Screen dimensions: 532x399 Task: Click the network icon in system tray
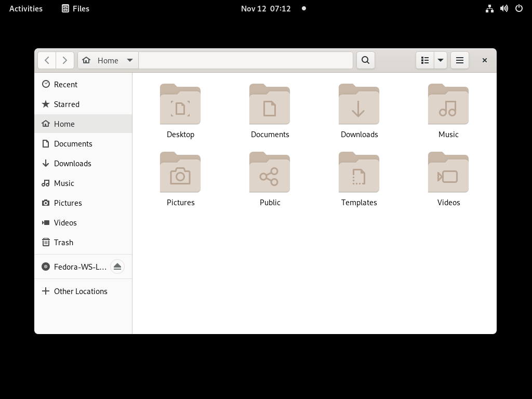tap(489, 8)
